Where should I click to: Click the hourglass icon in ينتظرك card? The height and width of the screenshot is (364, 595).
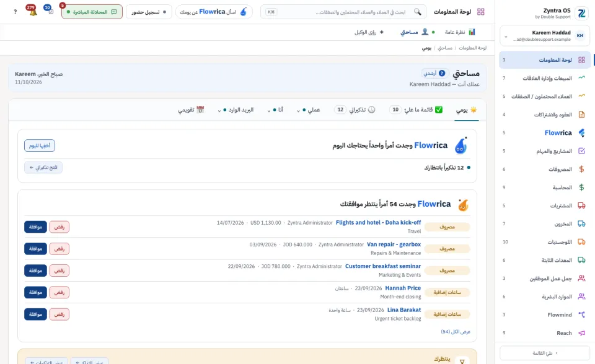click(x=462, y=362)
